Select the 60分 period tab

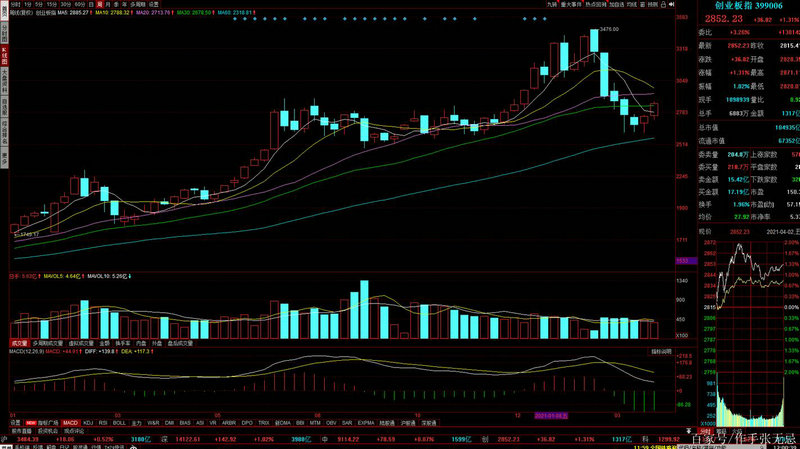click(79, 5)
